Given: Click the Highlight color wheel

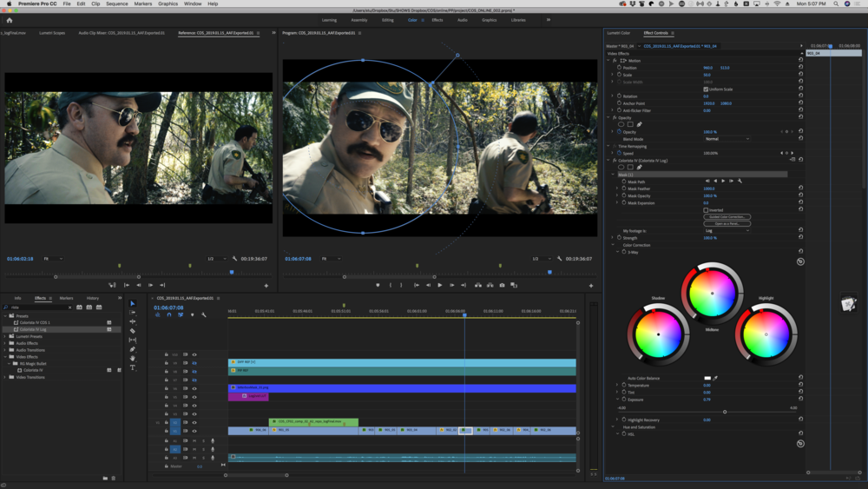Looking at the screenshot, I should click(766, 334).
